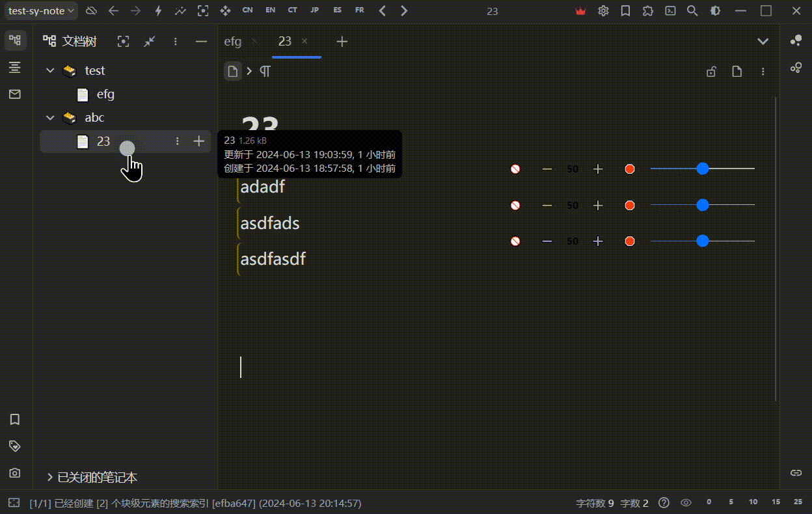This screenshot has height=514, width=812.
Task: Open search with the magnifier icon
Action: pyautogui.click(x=692, y=11)
